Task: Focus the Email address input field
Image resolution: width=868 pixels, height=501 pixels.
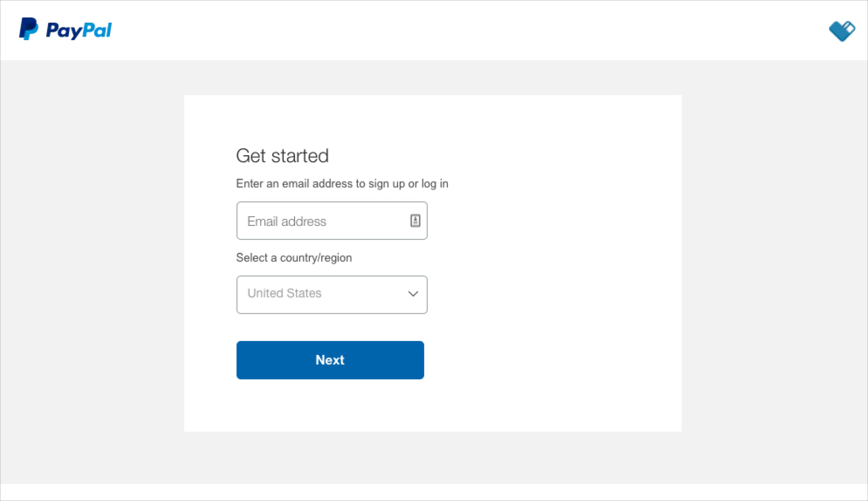Action: point(332,221)
